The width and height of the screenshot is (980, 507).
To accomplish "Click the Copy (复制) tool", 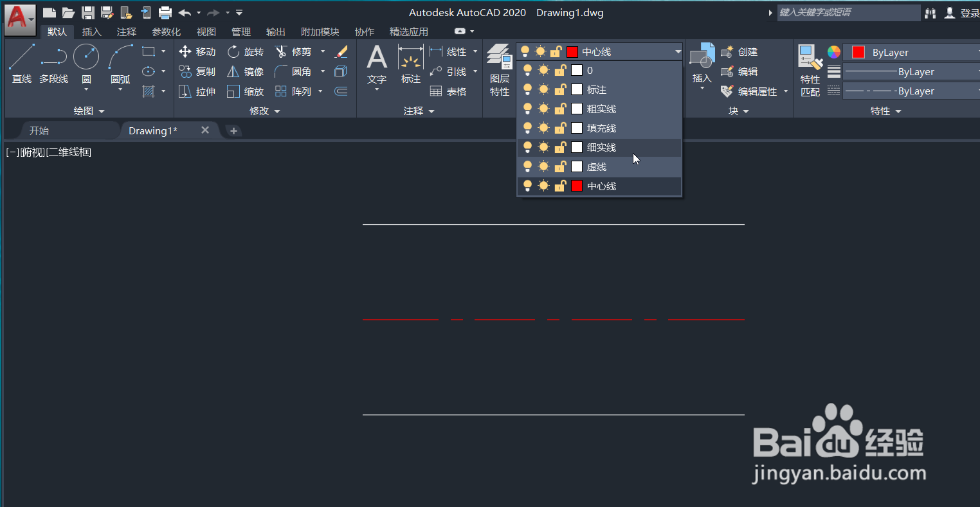I will (x=197, y=72).
